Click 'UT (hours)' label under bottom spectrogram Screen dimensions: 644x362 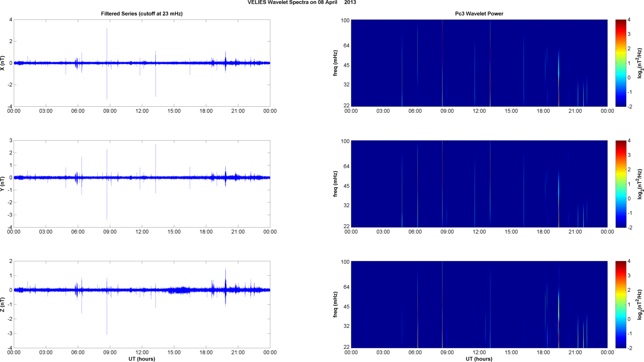tap(479, 359)
